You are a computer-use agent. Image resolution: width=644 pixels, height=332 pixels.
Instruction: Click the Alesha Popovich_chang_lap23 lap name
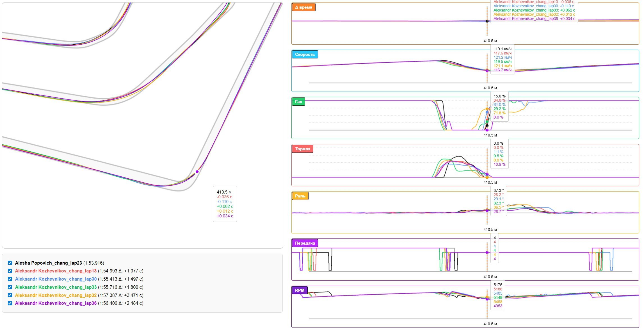click(48, 263)
